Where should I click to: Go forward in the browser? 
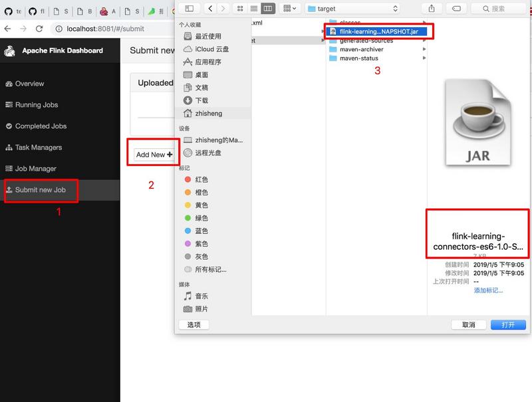[x=23, y=29]
